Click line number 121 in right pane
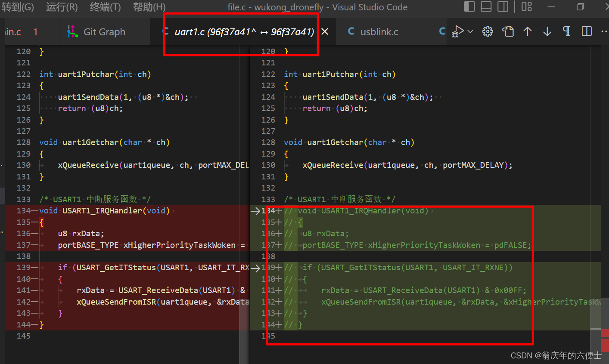This screenshot has width=609, height=364. [x=268, y=63]
